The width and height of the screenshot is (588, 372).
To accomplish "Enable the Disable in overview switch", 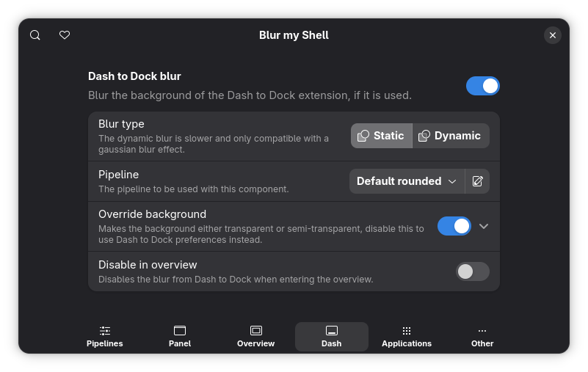I will click(473, 271).
